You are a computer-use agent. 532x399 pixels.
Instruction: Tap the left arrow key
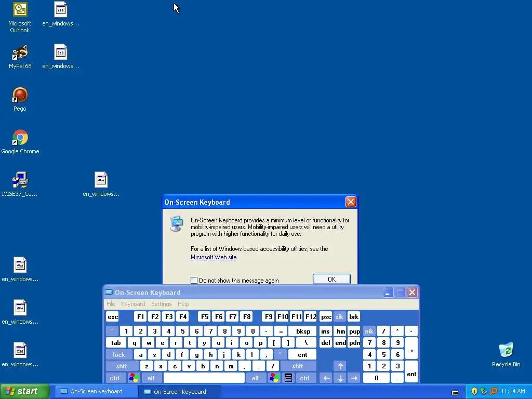(x=326, y=378)
